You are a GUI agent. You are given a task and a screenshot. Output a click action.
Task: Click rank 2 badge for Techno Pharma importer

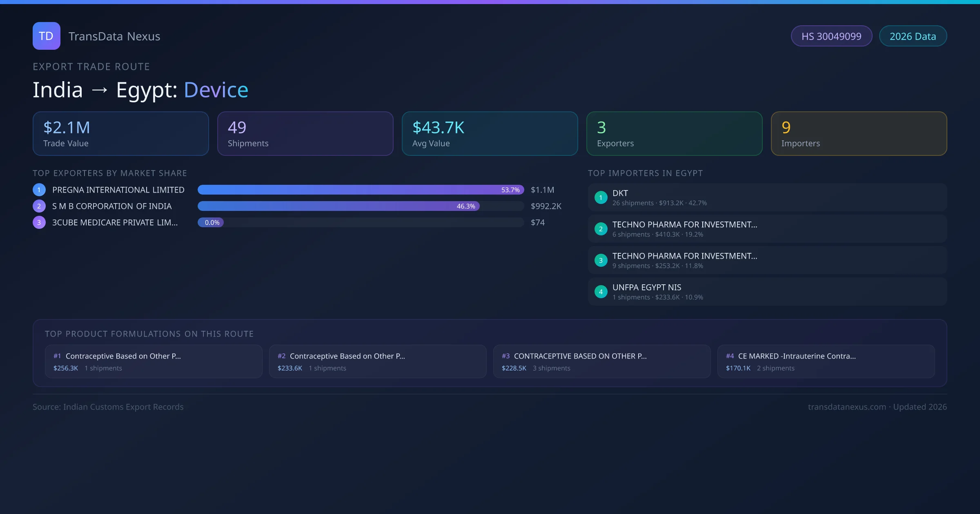click(601, 229)
